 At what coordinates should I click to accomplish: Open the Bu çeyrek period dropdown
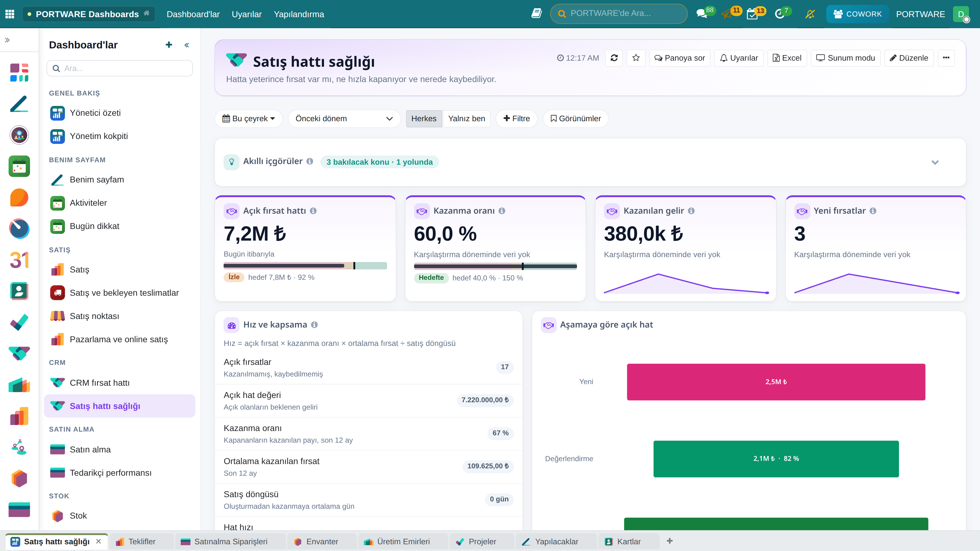point(248,119)
